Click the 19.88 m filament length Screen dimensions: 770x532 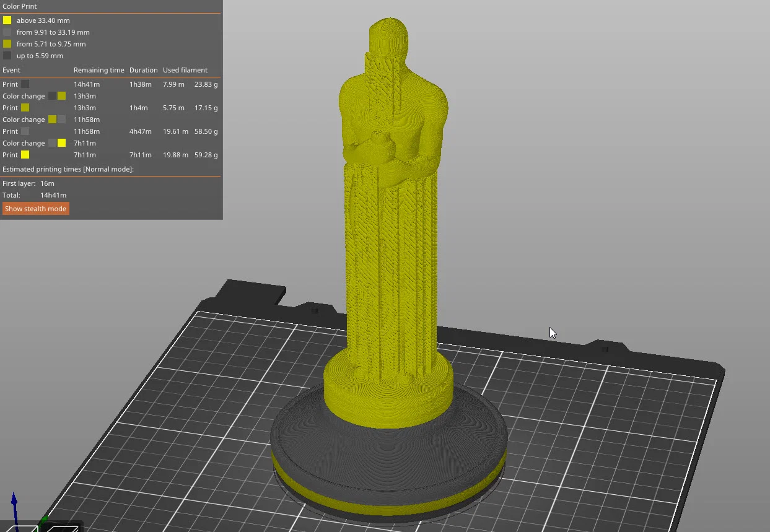coord(176,155)
